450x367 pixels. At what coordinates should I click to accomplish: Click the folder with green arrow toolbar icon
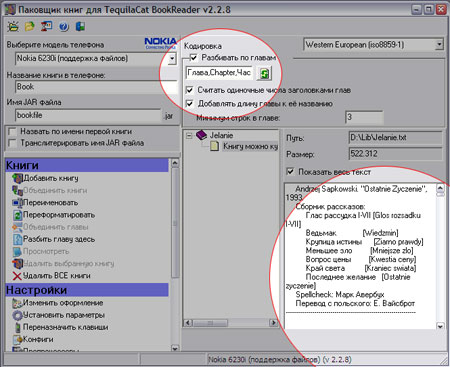[30, 26]
